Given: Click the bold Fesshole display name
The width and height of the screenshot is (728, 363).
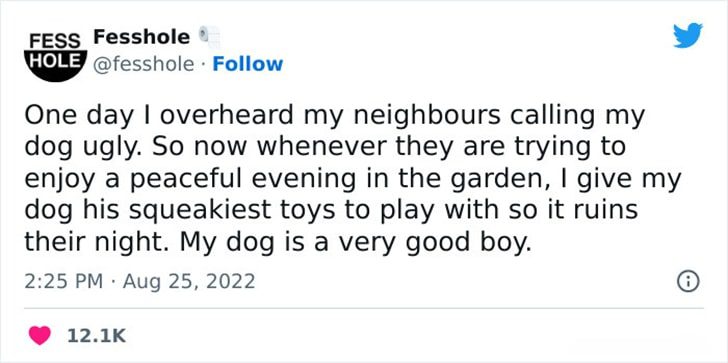Looking at the screenshot, I should pyautogui.click(x=142, y=37).
